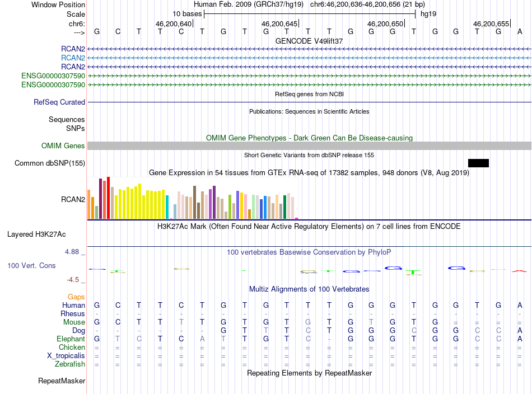The height and width of the screenshot is (394, 532).
Task: Click the orange Gaps label
Action: coord(76,297)
